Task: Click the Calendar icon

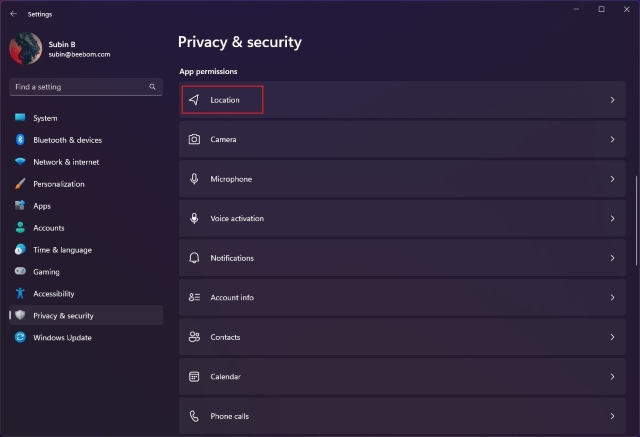Action: (x=194, y=376)
